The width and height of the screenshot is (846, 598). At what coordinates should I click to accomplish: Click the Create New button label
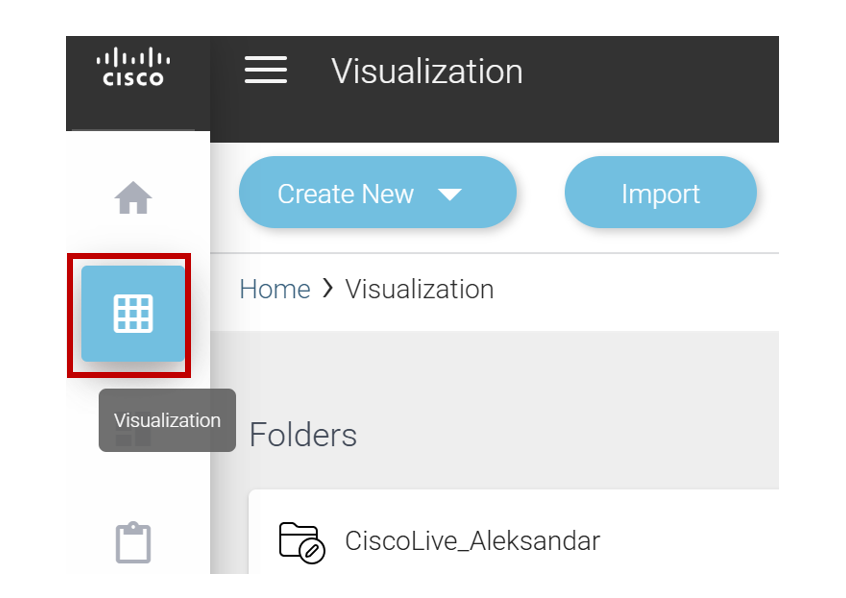coord(345,194)
